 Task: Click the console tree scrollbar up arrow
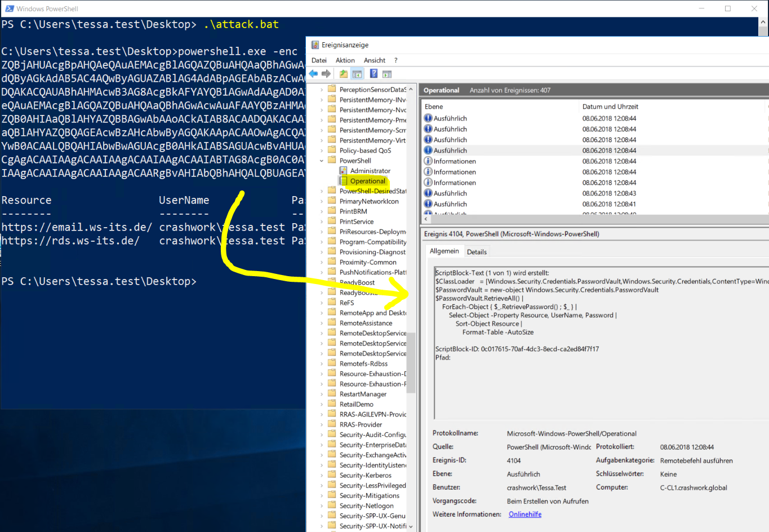(411, 90)
